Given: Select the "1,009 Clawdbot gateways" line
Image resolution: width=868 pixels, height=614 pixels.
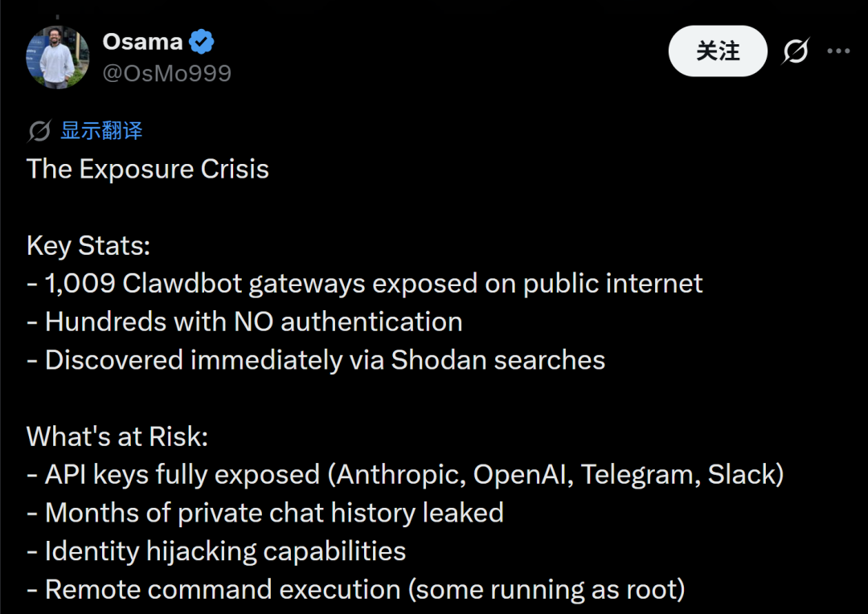Looking at the screenshot, I should click(365, 283).
